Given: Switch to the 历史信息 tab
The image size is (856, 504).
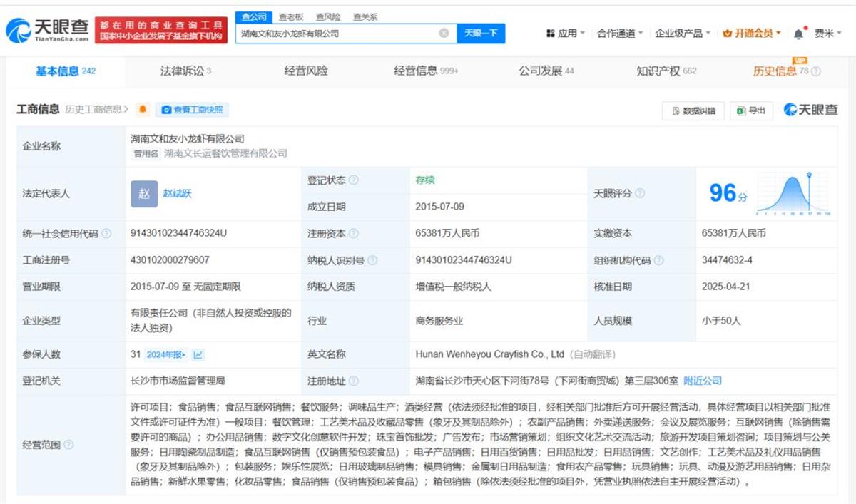Looking at the screenshot, I should point(780,71).
